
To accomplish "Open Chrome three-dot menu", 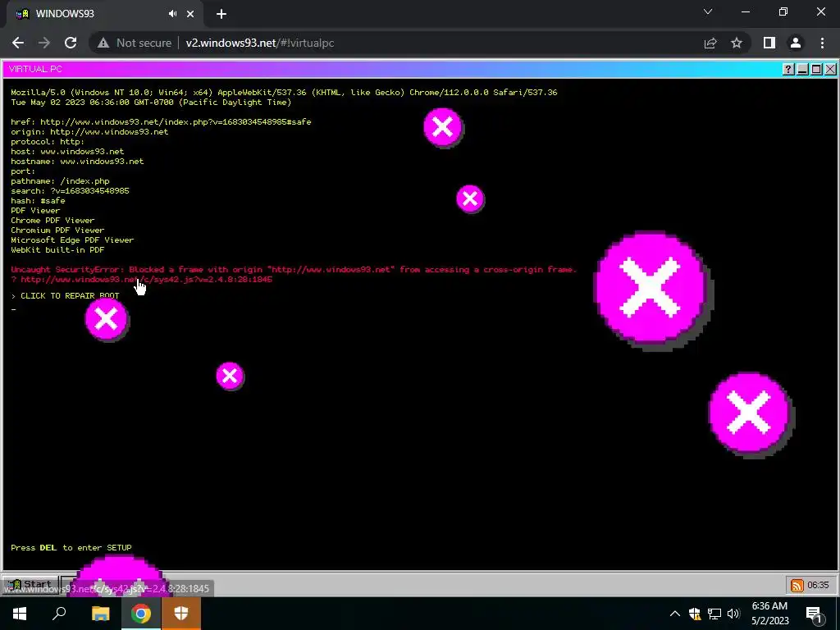I will coord(822,43).
